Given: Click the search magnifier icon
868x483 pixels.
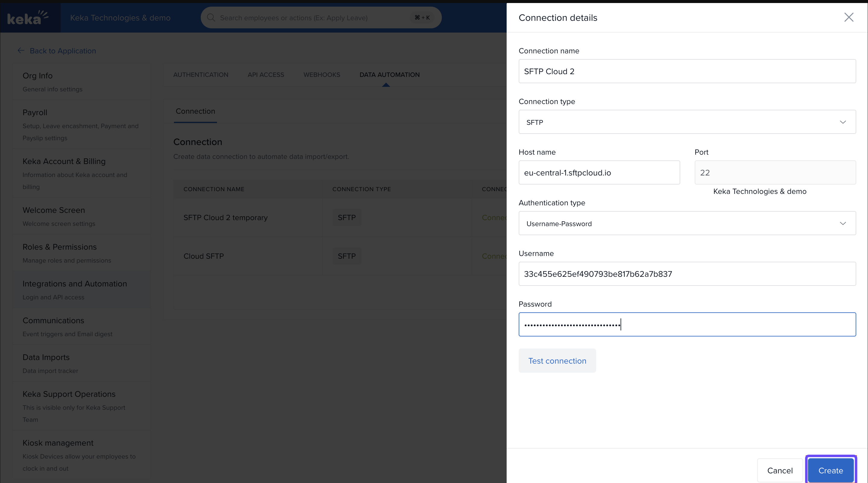Looking at the screenshot, I should [x=211, y=17].
